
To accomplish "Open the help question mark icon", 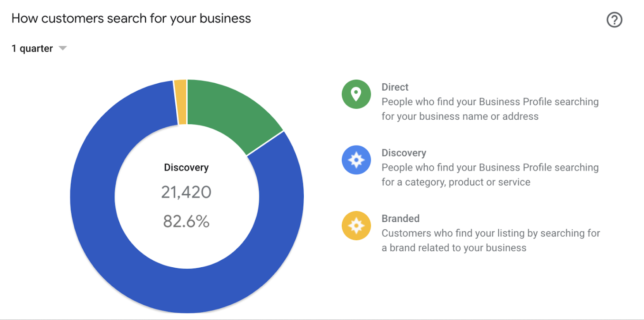I will point(614,20).
